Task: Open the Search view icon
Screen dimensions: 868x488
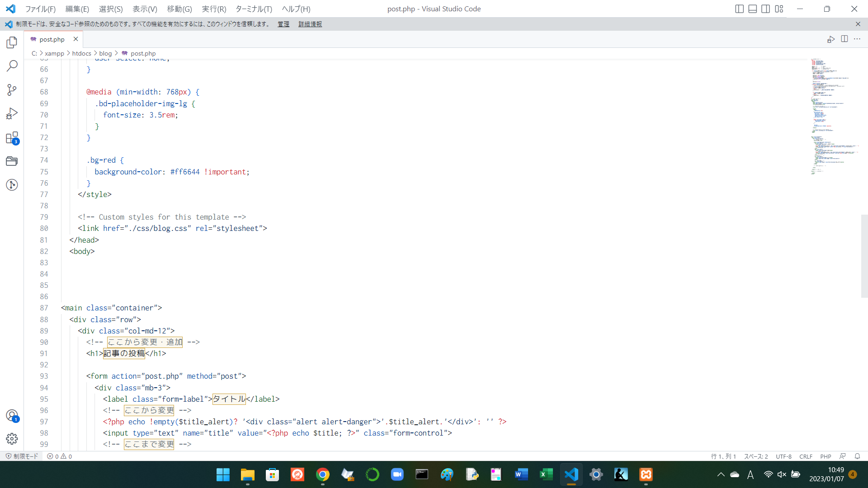Action: pyautogui.click(x=12, y=66)
